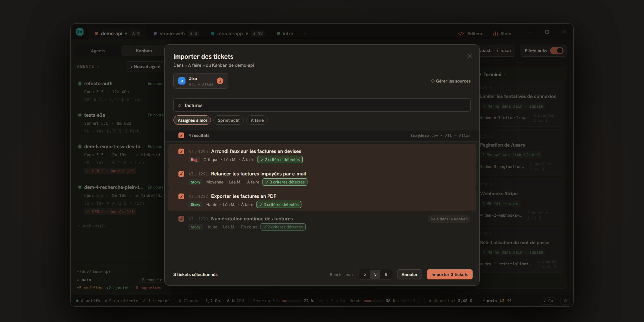This screenshot has height=322, width=644.
Task: Click the 3 critères détectés badge on ATL-1291
Action: [285, 182]
